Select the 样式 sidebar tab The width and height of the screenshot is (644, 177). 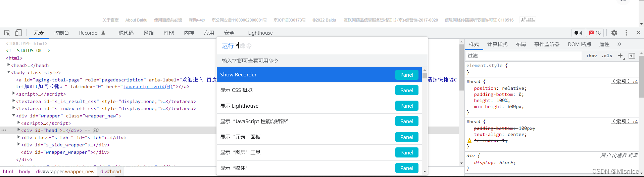[x=474, y=44]
